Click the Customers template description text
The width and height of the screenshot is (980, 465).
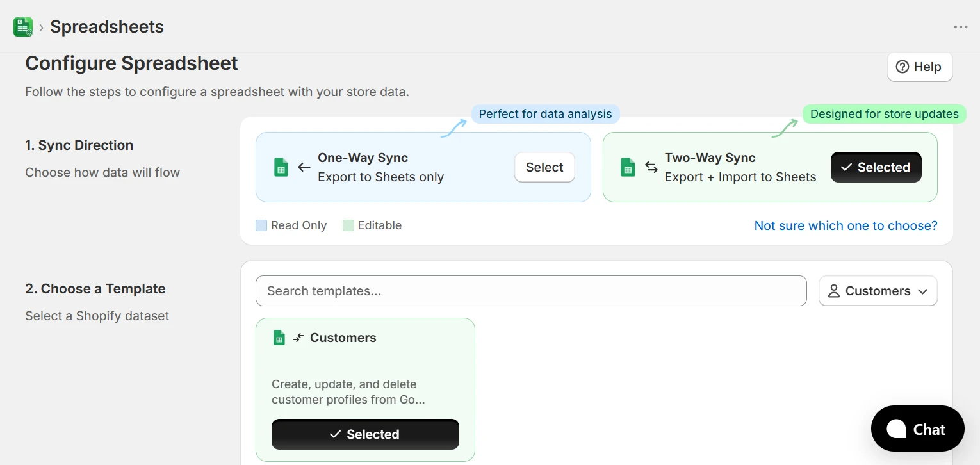[x=348, y=392]
